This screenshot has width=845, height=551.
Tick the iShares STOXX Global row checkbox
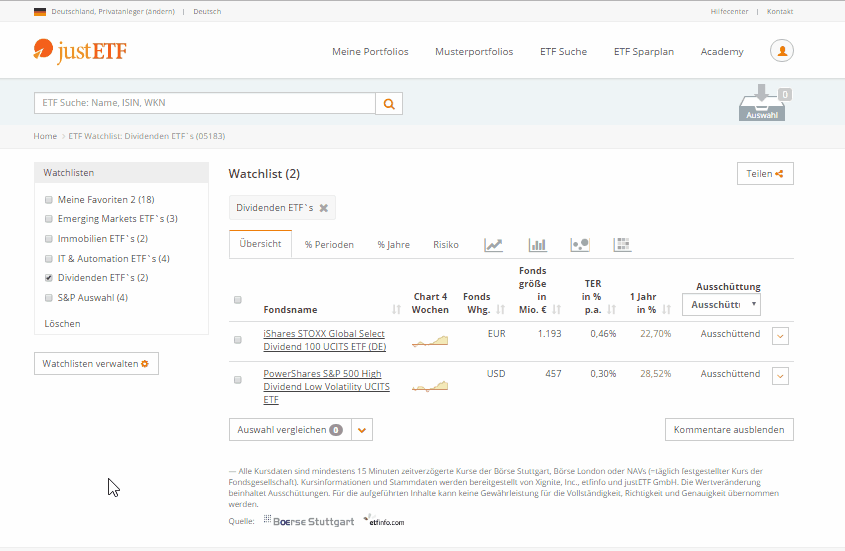(238, 340)
